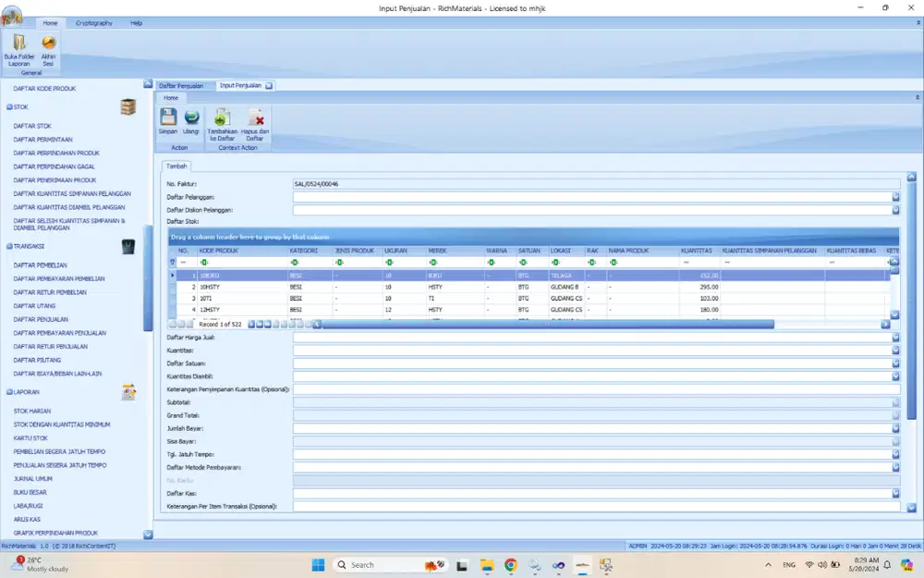Click the Jumlah Bayar input field
Image resolution: width=924 pixels, height=578 pixels.
[x=591, y=428]
